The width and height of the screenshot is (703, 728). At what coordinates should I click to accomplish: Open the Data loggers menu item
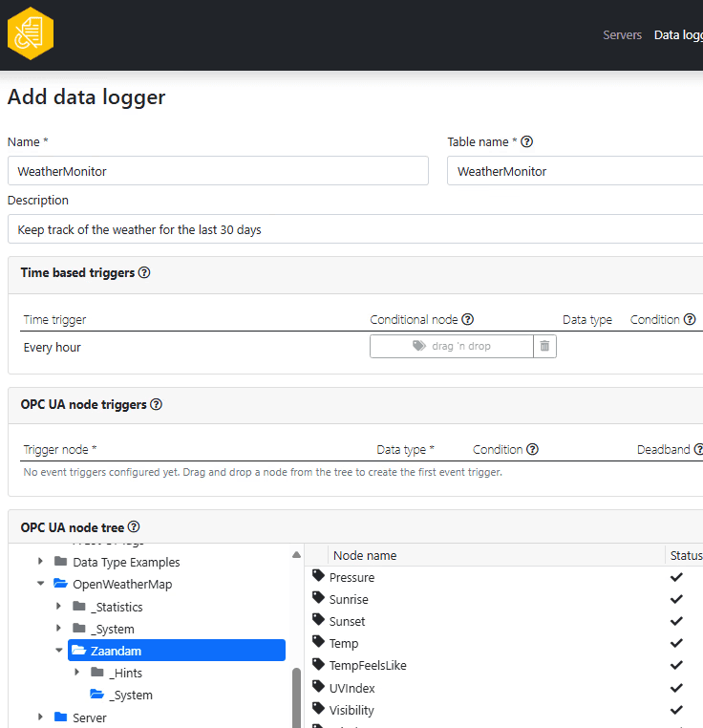click(x=678, y=34)
